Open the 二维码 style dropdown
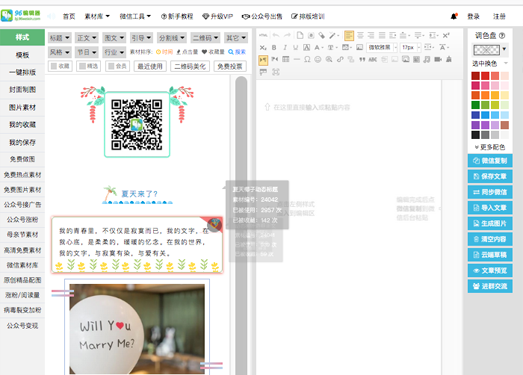Image resolution: width=523 pixels, height=375 pixels. click(205, 38)
